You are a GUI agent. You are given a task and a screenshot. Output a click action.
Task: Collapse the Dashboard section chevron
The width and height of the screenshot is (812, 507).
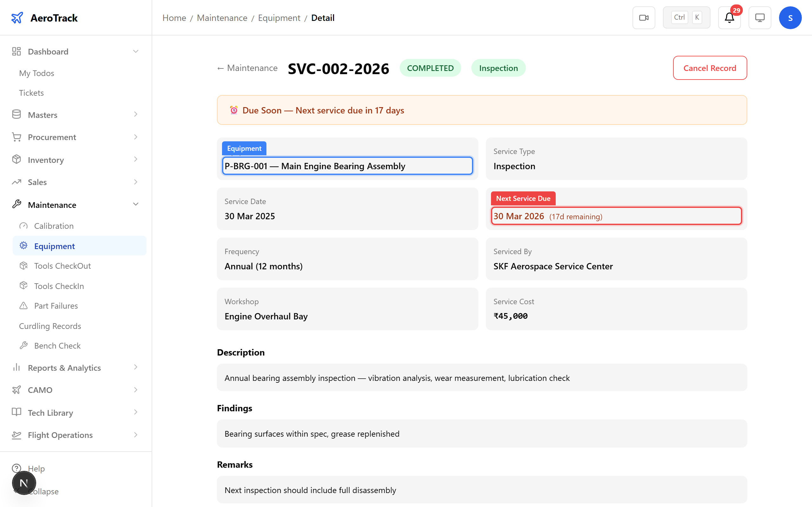[135, 51]
